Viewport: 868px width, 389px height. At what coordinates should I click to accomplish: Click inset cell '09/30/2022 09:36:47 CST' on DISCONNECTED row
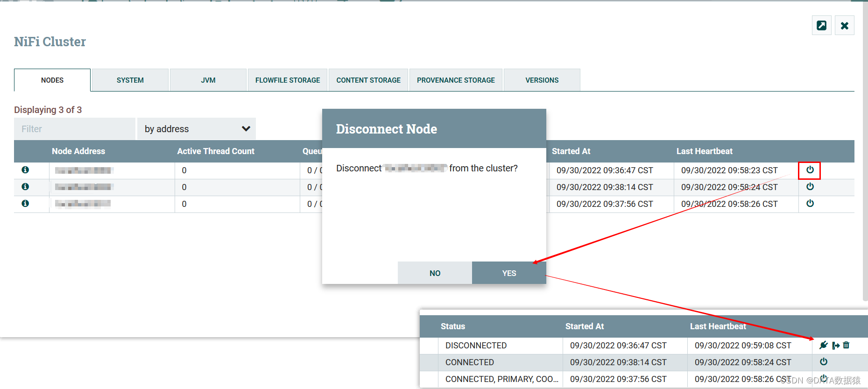tap(618, 346)
